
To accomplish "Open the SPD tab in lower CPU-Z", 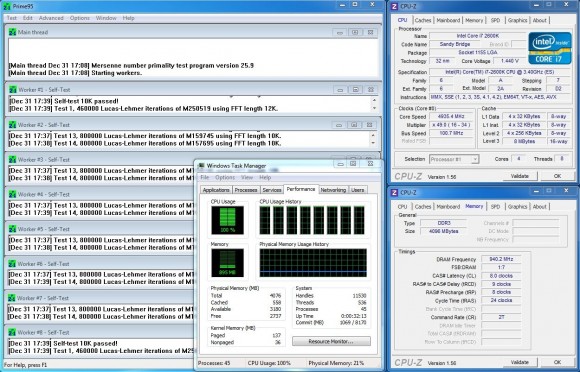I will (495, 207).
